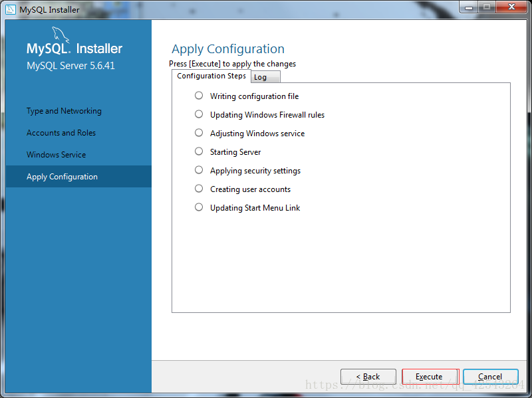Select the Creating user accounts indicator
The width and height of the screenshot is (532, 398).
[x=199, y=189]
